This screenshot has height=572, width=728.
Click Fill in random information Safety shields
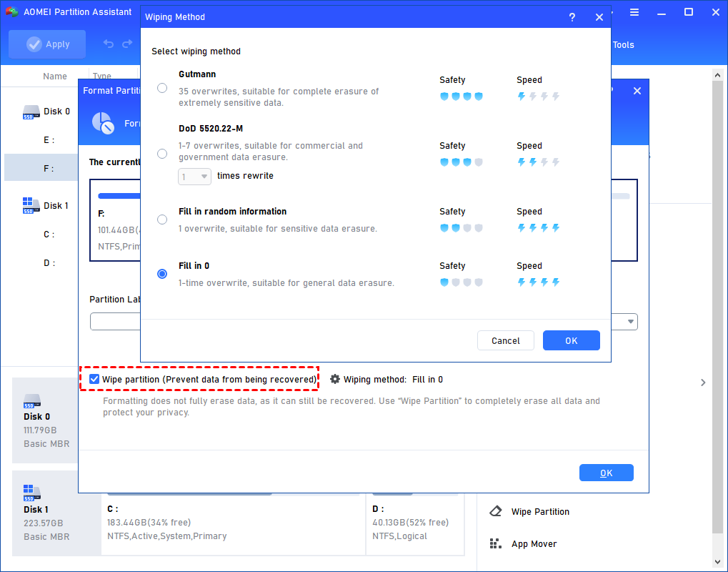click(x=461, y=227)
